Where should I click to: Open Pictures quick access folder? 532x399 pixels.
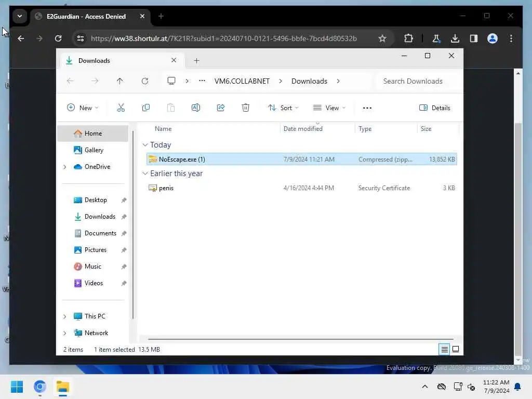(x=93, y=250)
